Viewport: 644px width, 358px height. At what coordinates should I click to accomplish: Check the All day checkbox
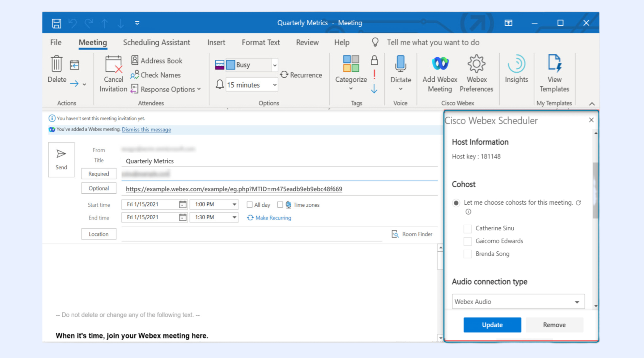coord(250,205)
